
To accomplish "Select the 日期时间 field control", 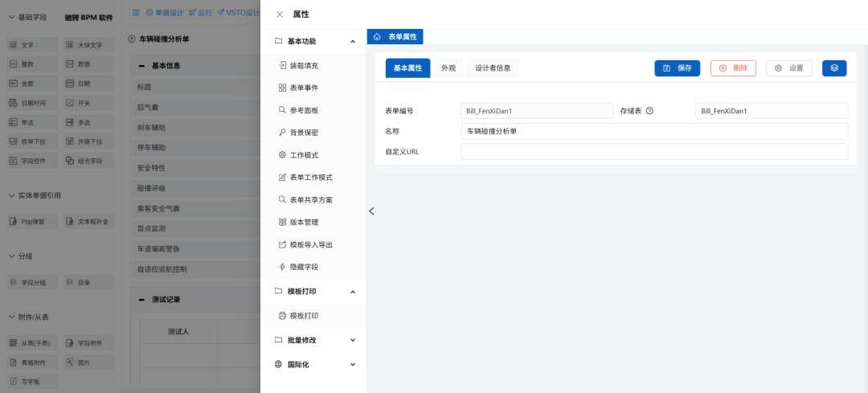I will pyautogui.click(x=32, y=103).
